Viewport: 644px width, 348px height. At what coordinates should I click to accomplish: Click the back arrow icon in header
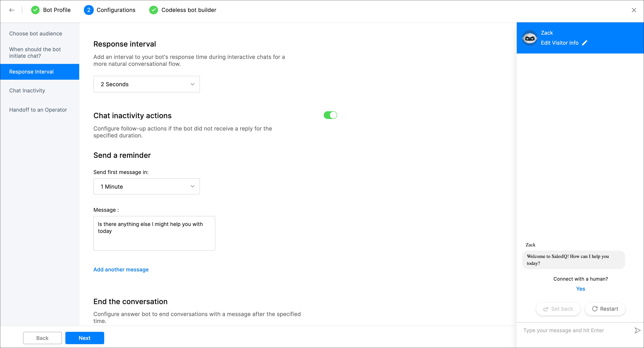tap(12, 10)
